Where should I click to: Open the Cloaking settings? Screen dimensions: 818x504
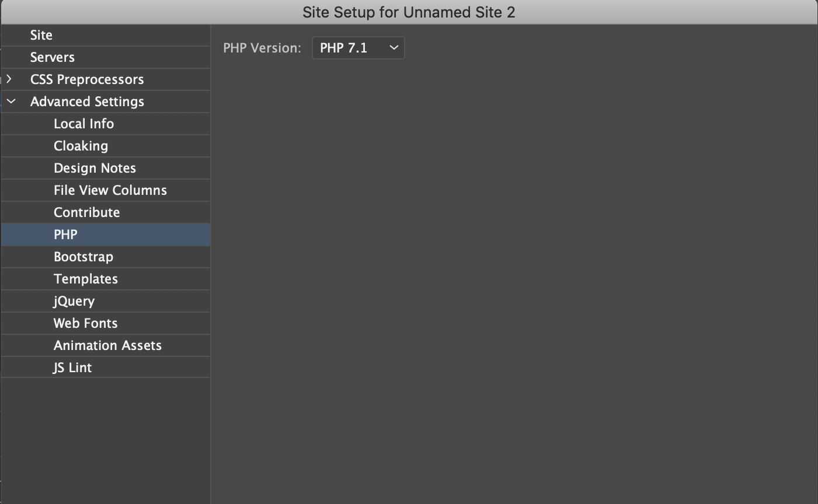pos(81,146)
